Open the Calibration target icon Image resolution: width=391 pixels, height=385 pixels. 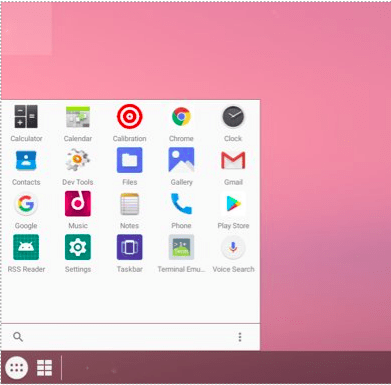[x=130, y=116]
